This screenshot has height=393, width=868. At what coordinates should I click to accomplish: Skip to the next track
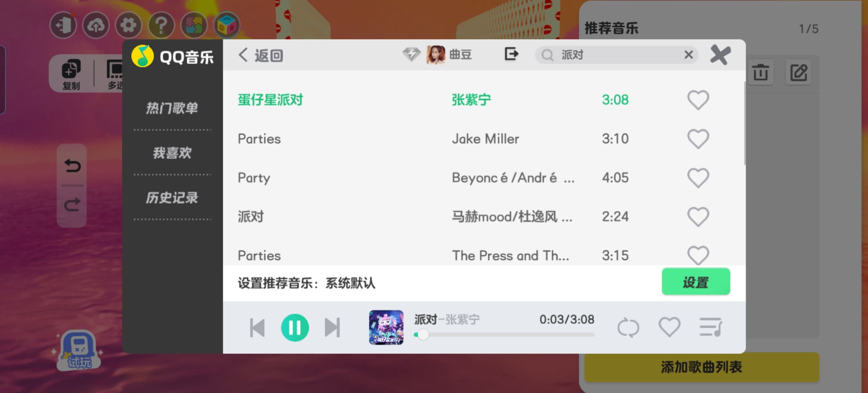(332, 327)
